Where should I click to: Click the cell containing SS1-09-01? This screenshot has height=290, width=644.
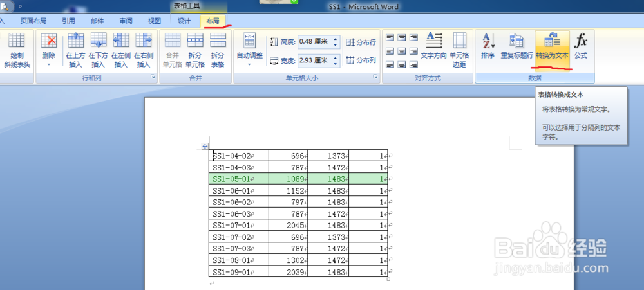(239, 272)
